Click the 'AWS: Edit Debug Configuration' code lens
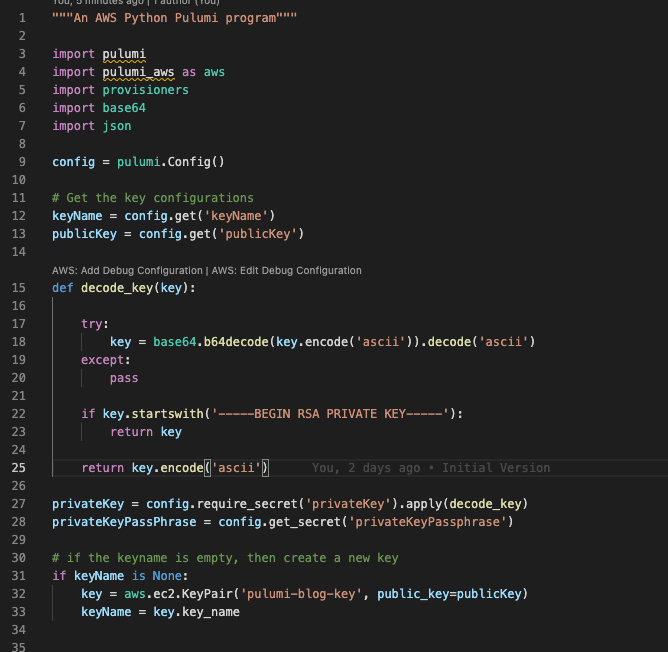Image resolution: width=668 pixels, height=652 pixels. 286,271
